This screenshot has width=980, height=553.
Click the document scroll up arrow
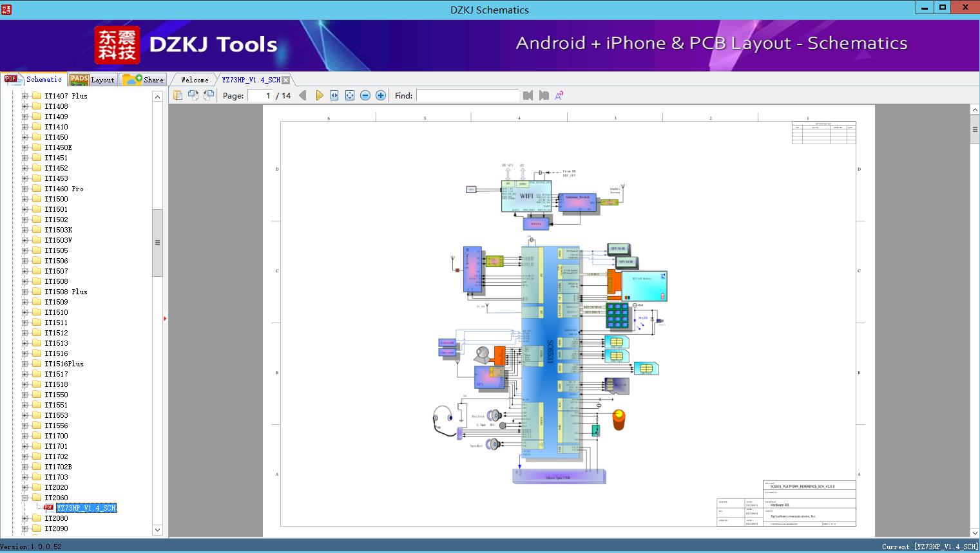point(975,110)
